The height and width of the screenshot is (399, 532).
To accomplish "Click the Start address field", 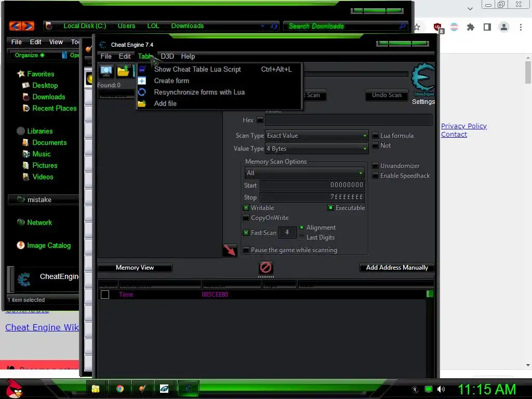I will [312, 185].
